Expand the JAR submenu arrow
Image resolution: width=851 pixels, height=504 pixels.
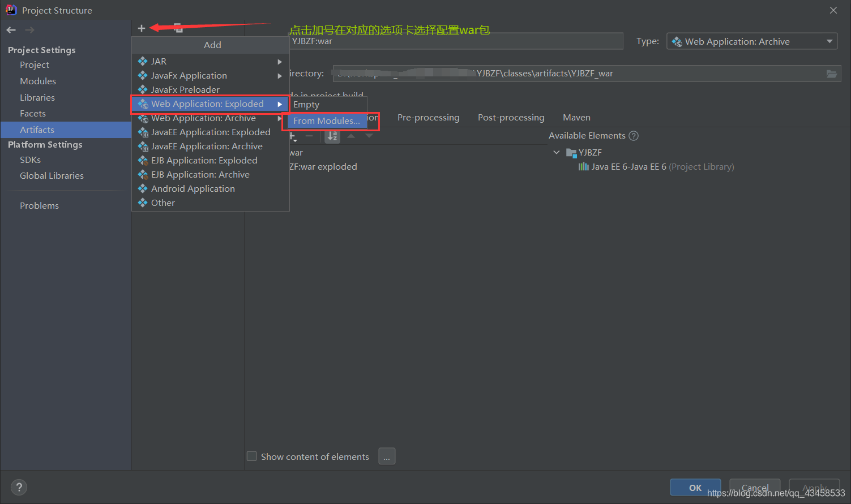pyautogui.click(x=280, y=62)
